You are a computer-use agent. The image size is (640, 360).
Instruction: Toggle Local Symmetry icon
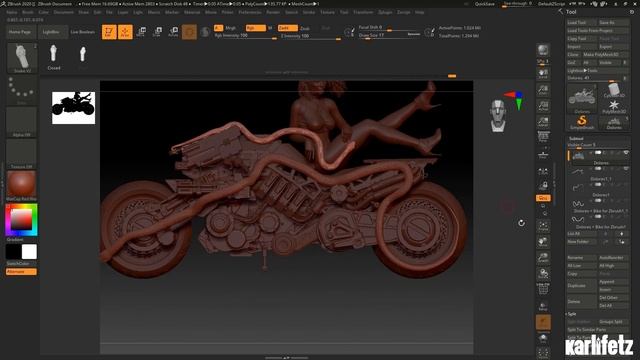coord(543,171)
